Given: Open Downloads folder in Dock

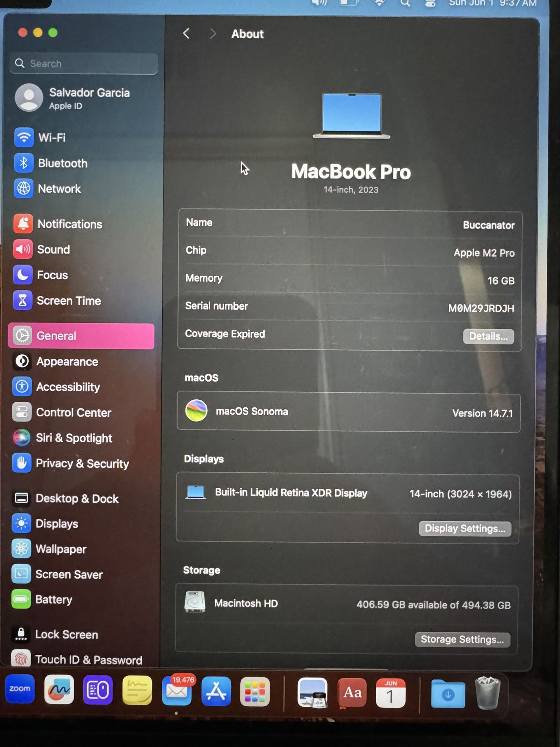Looking at the screenshot, I should click(448, 693).
